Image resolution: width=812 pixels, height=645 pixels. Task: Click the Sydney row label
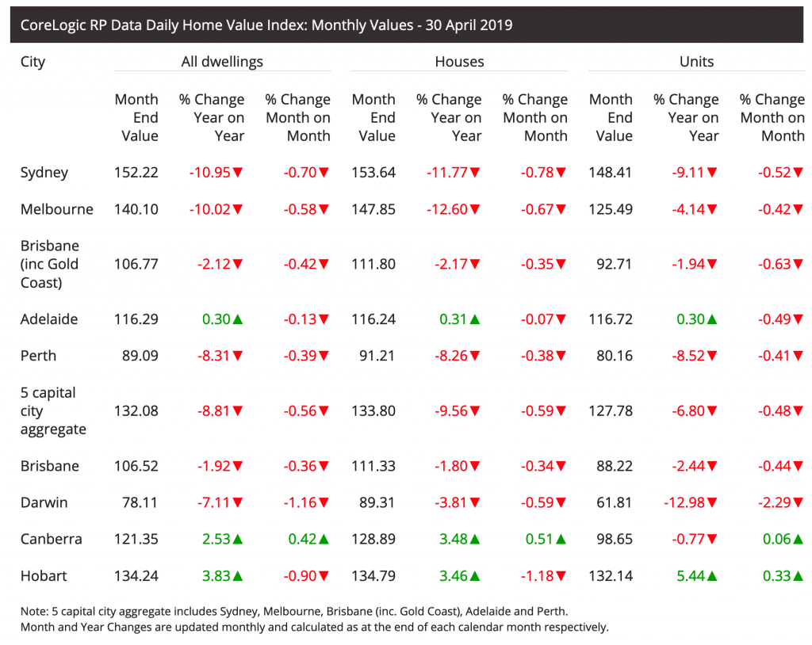pyautogui.click(x=44, y=173)
